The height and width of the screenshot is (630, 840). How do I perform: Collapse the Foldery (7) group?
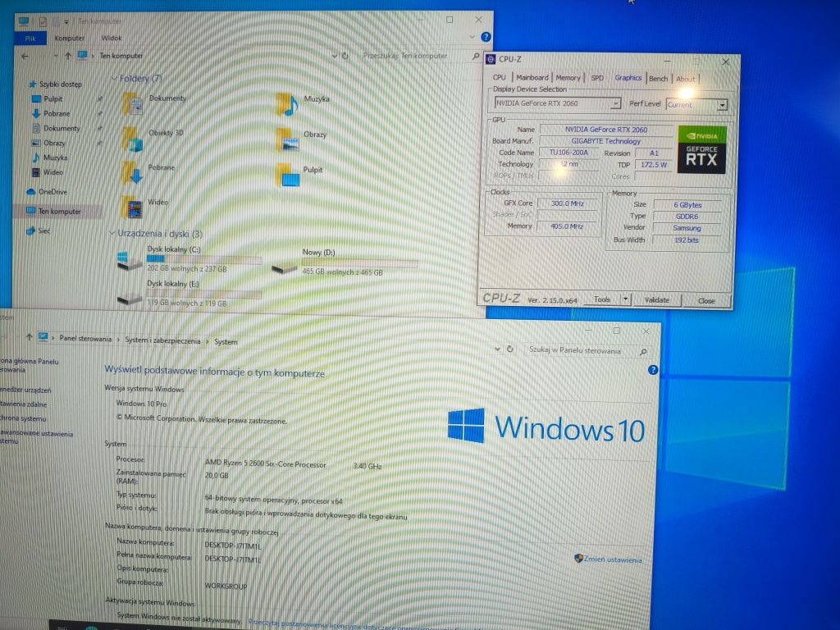[113, 78]
